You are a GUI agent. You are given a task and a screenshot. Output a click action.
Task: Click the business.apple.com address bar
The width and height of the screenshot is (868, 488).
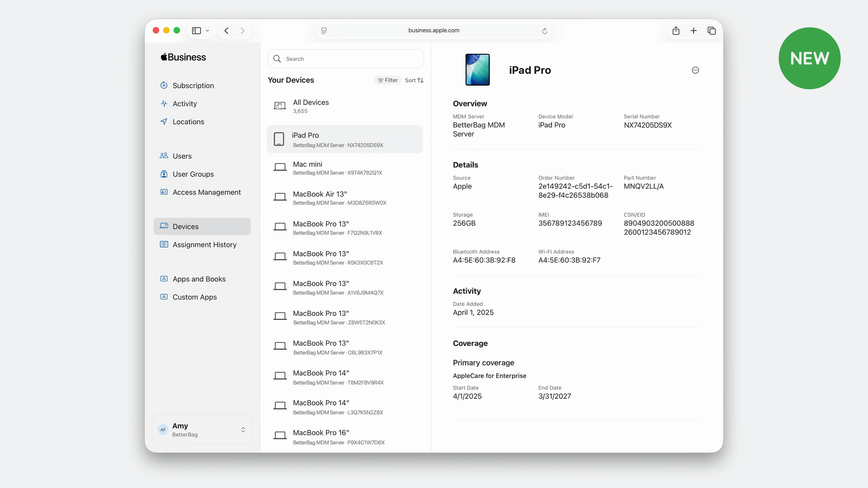click(x=434, y=30)
